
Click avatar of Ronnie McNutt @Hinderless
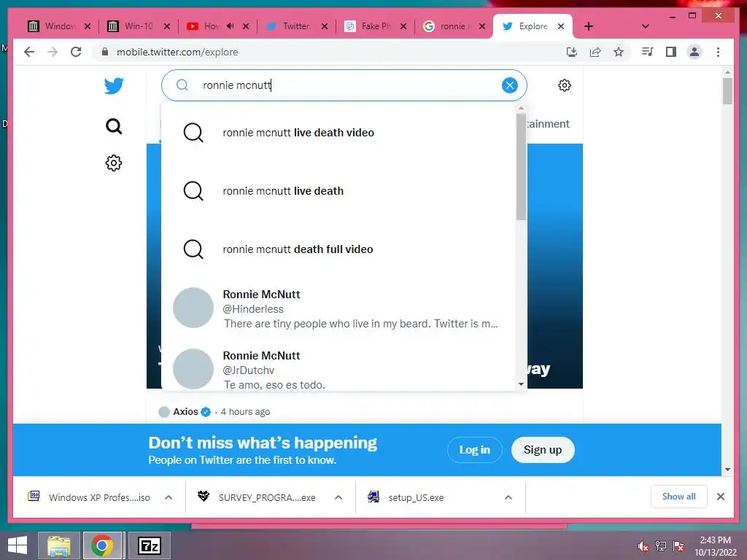(x=193, y=308)
